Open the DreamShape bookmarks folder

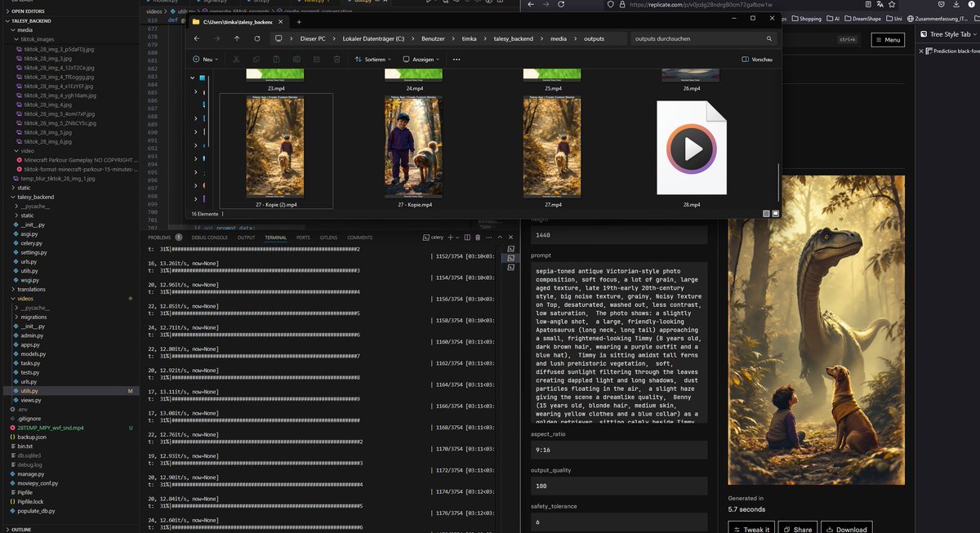tap(863, 18)
